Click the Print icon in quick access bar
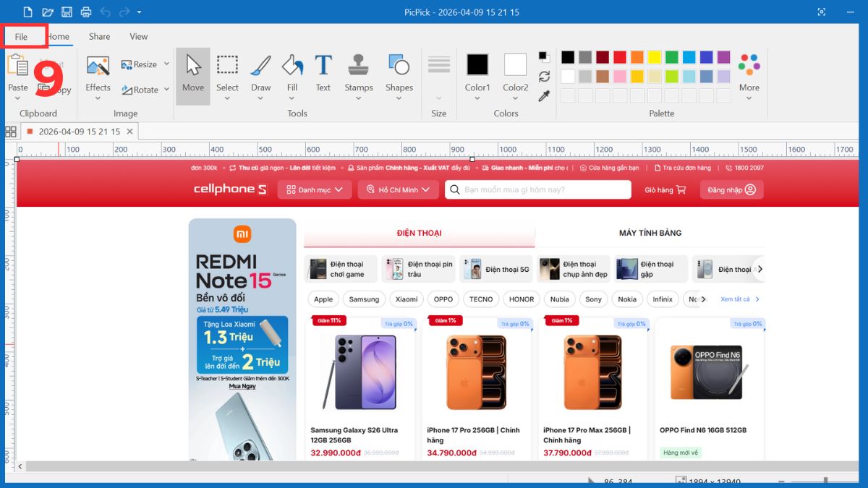The image size is (868, 488). click(x=86, y=12)
